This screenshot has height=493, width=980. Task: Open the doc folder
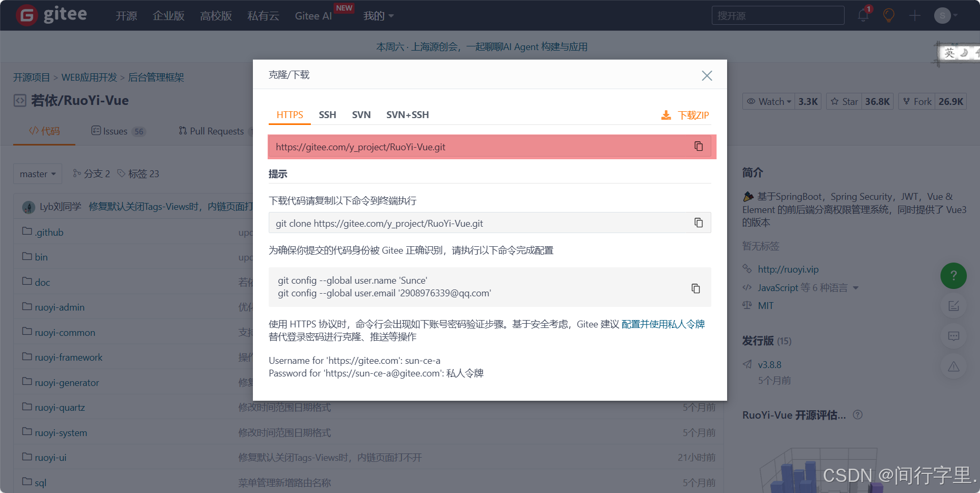pyautogui.click(x=43, y=282)
